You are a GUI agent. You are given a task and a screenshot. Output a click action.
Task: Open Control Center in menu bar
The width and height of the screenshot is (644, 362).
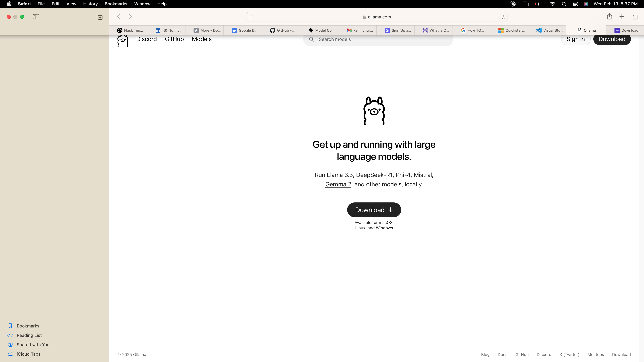(575, 4)
